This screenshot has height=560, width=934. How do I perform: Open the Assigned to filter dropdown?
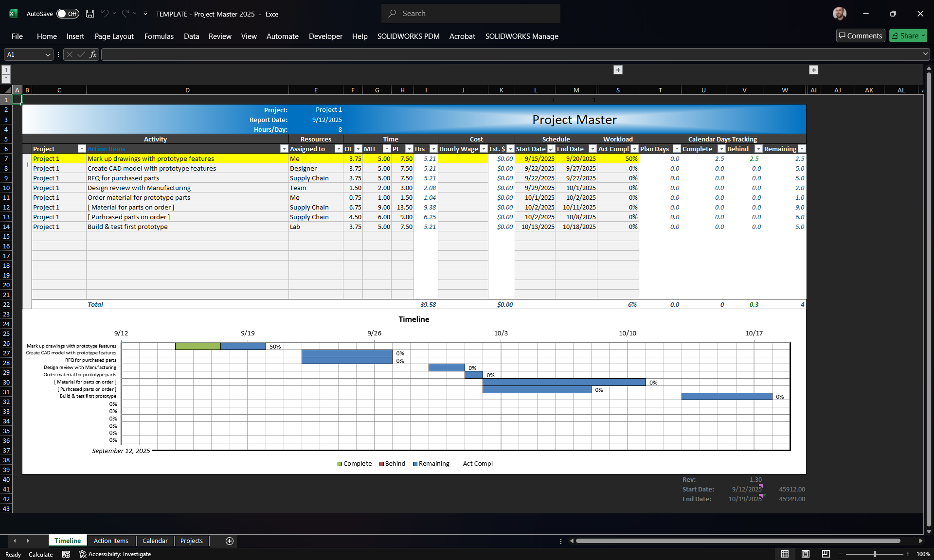(x=339, y=149)
